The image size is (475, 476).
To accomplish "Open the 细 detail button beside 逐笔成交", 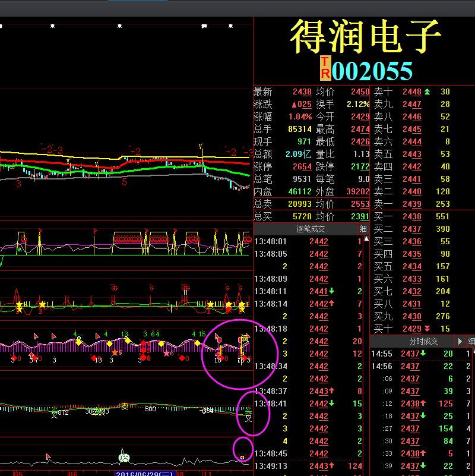I will click(363, 229).
